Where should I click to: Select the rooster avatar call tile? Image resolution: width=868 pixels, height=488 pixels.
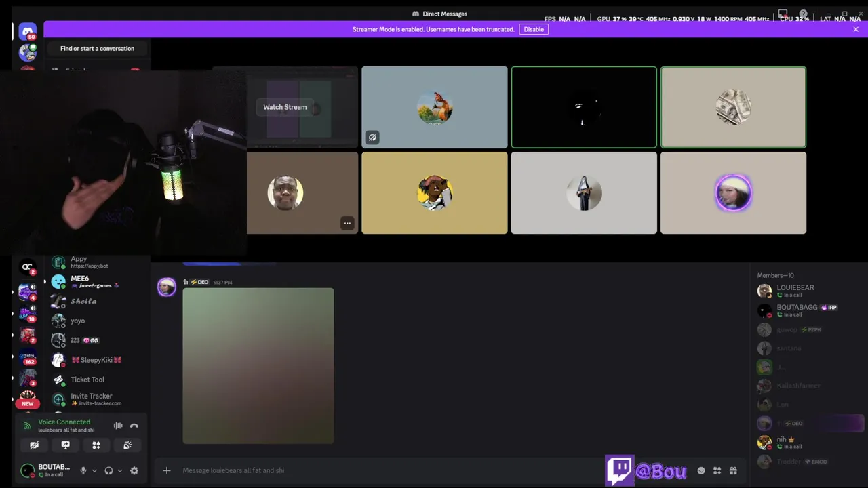(435, 107)
